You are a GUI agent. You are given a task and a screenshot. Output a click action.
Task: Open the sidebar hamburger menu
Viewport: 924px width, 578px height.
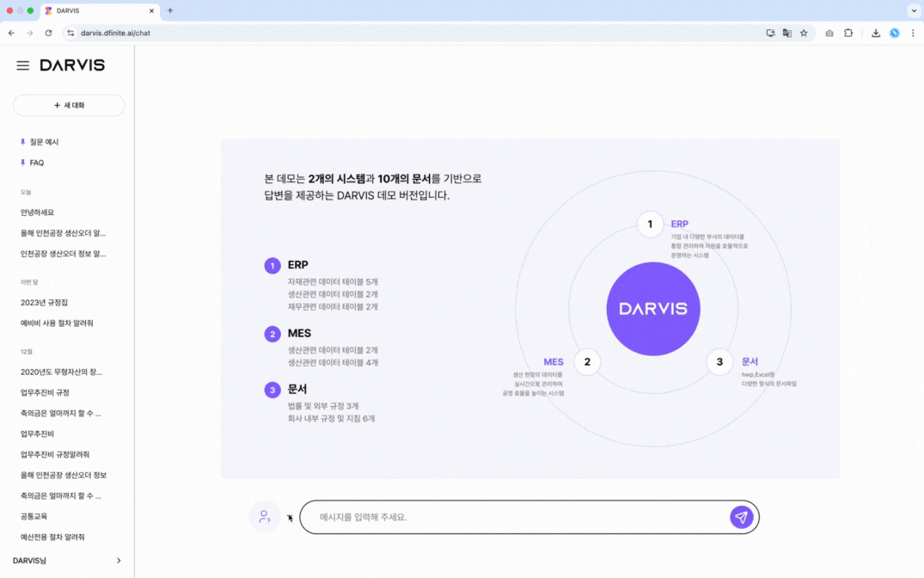[x=22, y=65]
